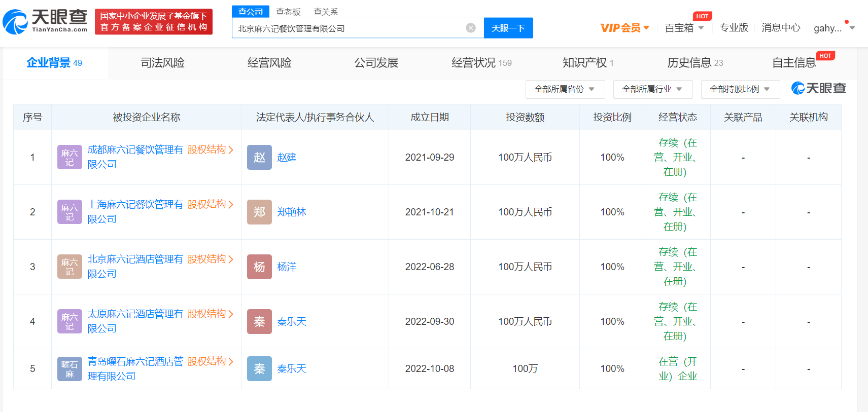Open the VIP会员 dropdown menu
The width and height of the screenshot is (868, 412).
[x=624, y=28]
